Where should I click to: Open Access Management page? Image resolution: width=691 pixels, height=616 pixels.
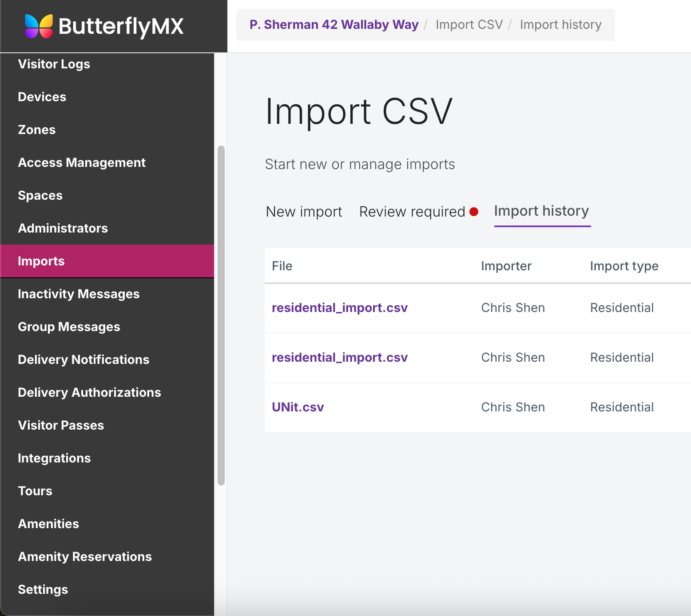point(82,163)
